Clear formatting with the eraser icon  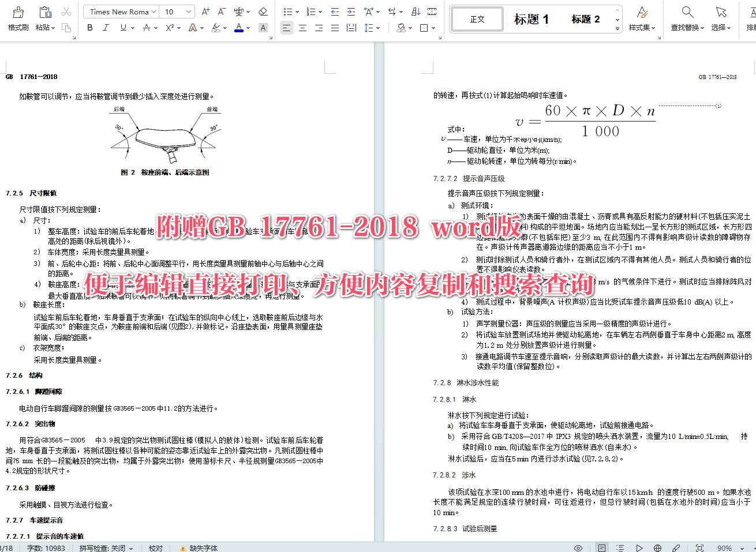263,11
